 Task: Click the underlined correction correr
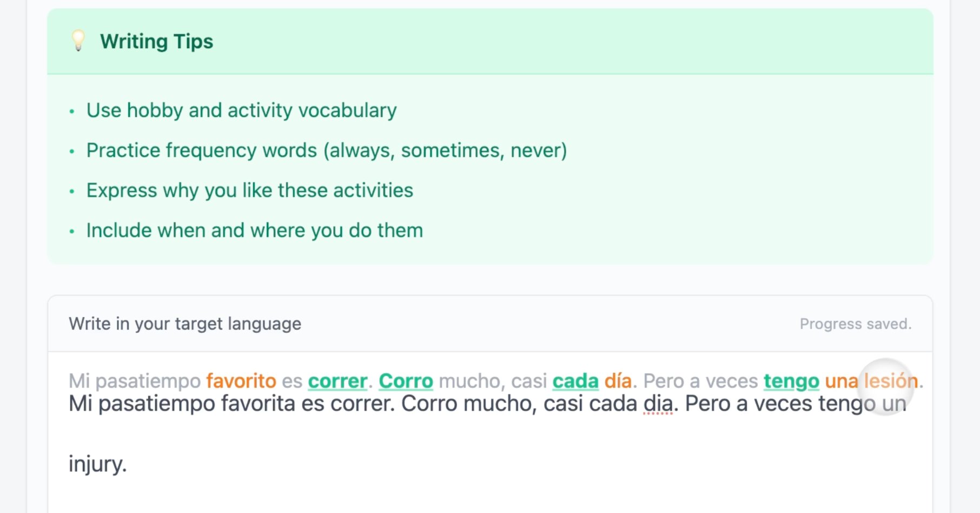click(x=337, y=381)
